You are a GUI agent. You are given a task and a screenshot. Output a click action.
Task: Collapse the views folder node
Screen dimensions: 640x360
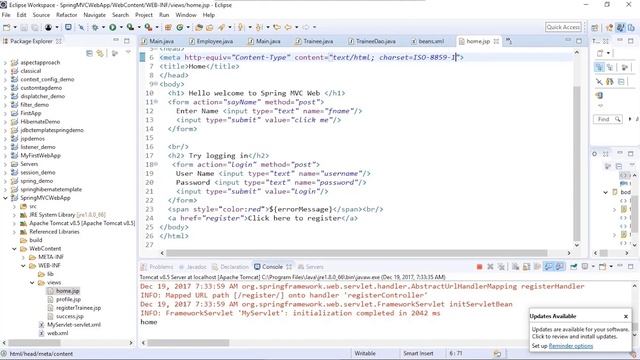tap(32, 282)
